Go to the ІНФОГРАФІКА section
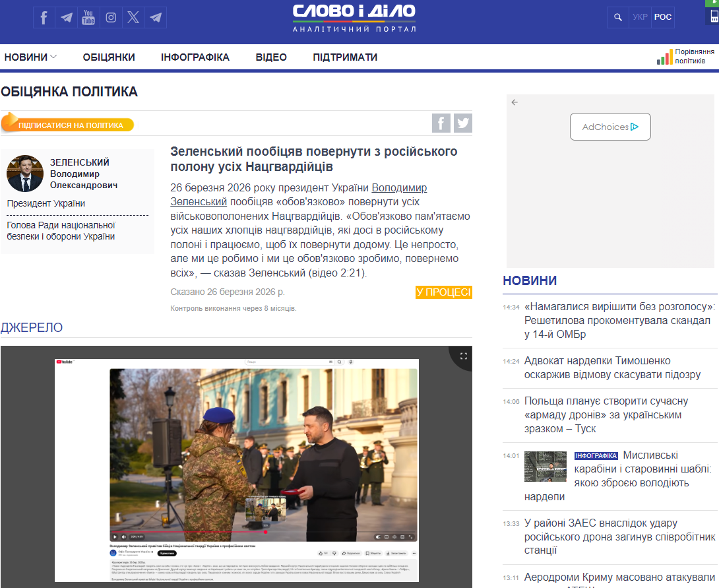This screenshot has width=719, height=588. [x=195, y=57]
